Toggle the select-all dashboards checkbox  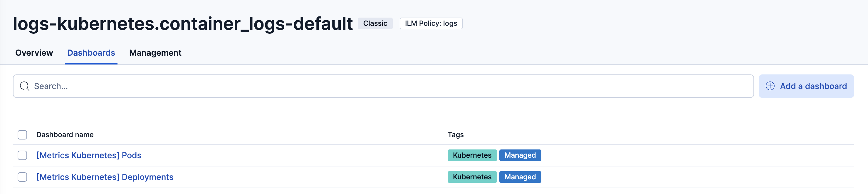coord(22,135)
